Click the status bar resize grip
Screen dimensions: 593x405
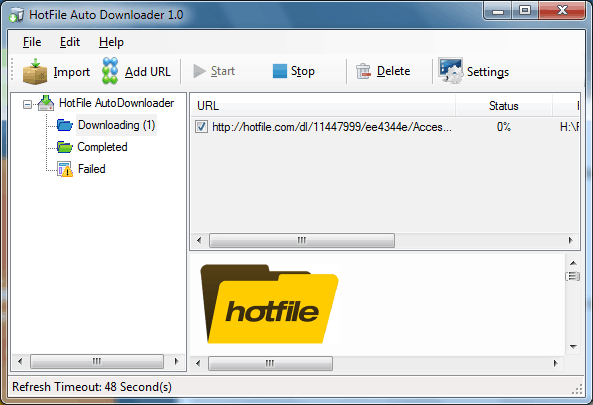[577, 389]
